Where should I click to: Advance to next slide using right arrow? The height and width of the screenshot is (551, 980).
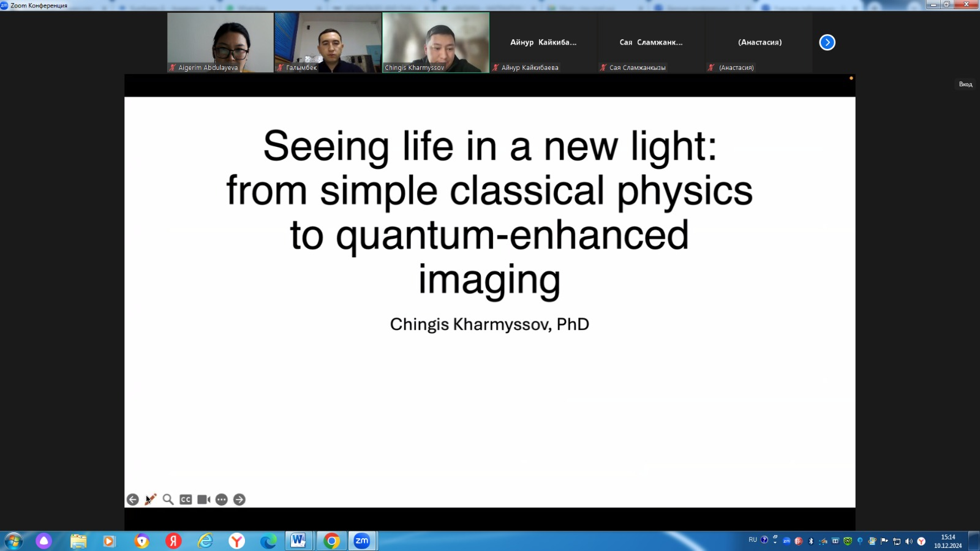[x=239, y=500]
